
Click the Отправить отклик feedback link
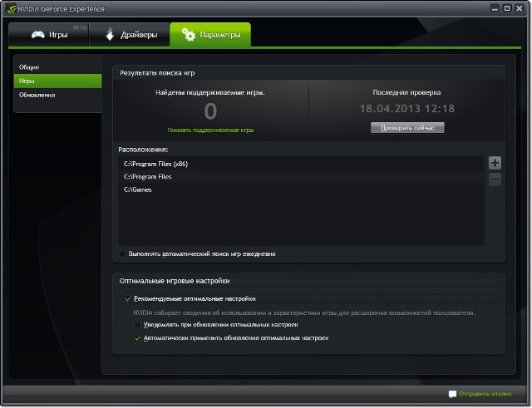pyautogui.click(x=485, y=394)
